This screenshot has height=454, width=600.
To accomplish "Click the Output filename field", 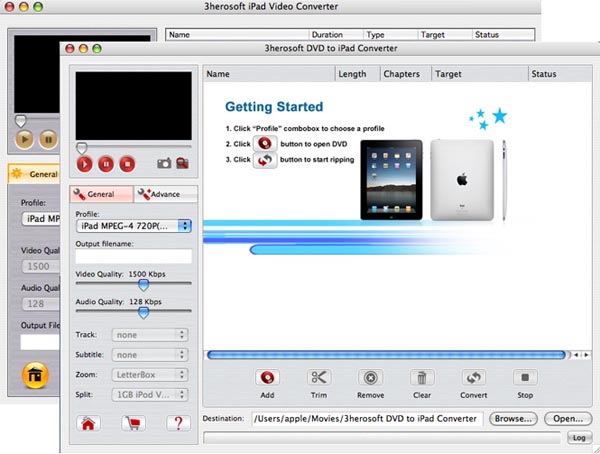I will pyautogui.click(x=134, y=256).
